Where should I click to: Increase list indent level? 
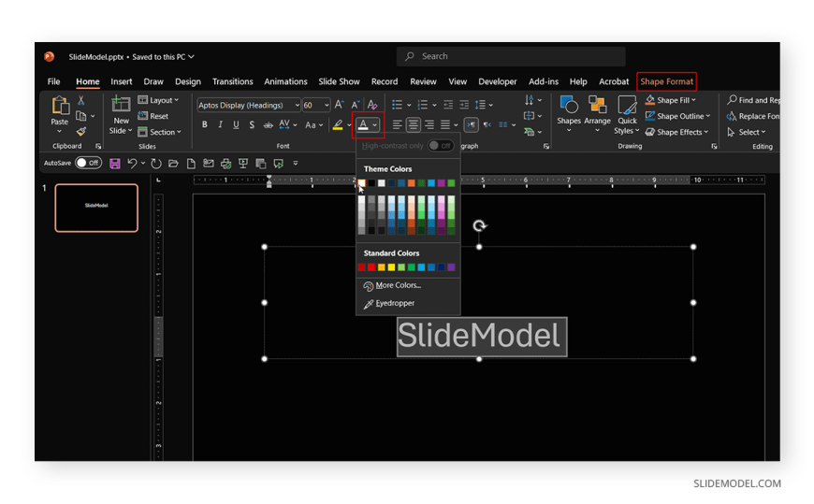point(464,105)
